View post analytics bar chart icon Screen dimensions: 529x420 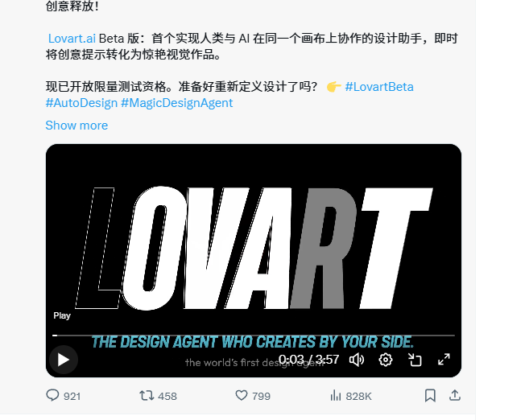336,395
